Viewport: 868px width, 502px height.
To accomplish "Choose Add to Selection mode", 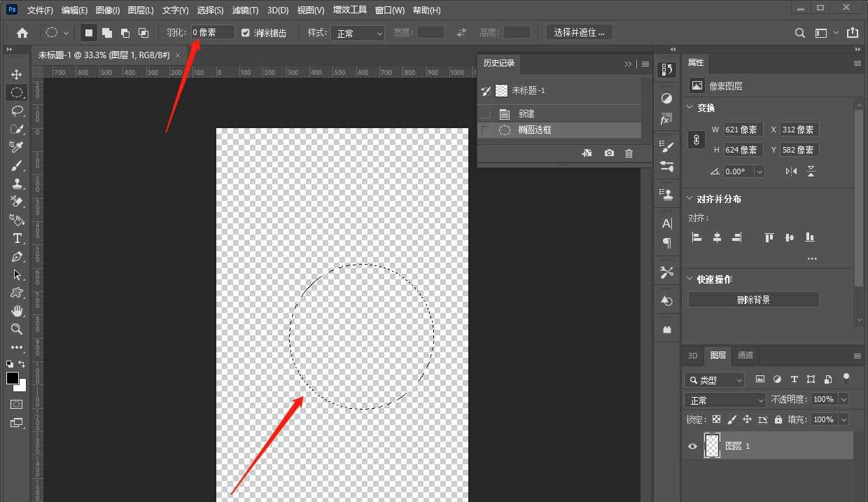I will coord(107,32).
